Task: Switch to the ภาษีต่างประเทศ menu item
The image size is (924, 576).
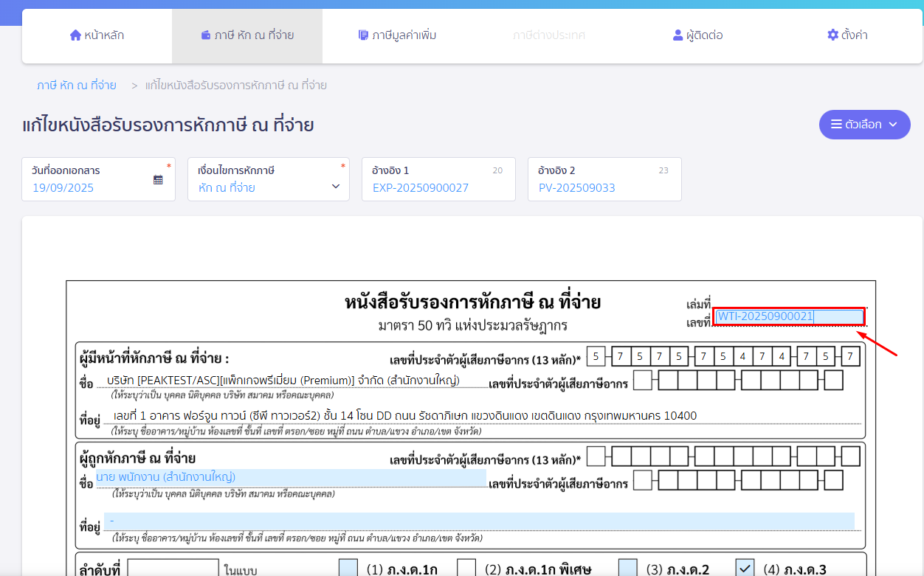Action: click(548, 34)
